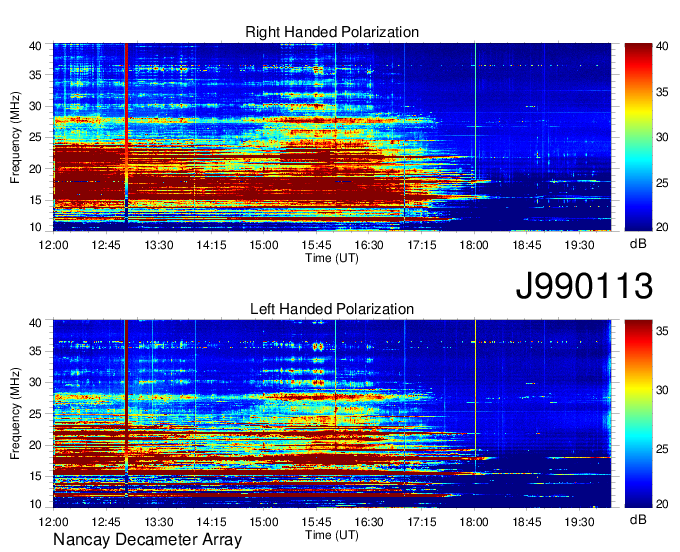This screenshot has width=680, height=552.
Task: Click the 40 MHz tick on the right-handed plot
Action: click(x=36, y=46)
